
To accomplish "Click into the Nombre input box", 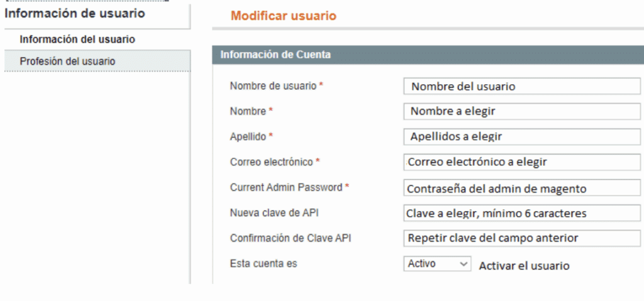I will click(521, 111).
